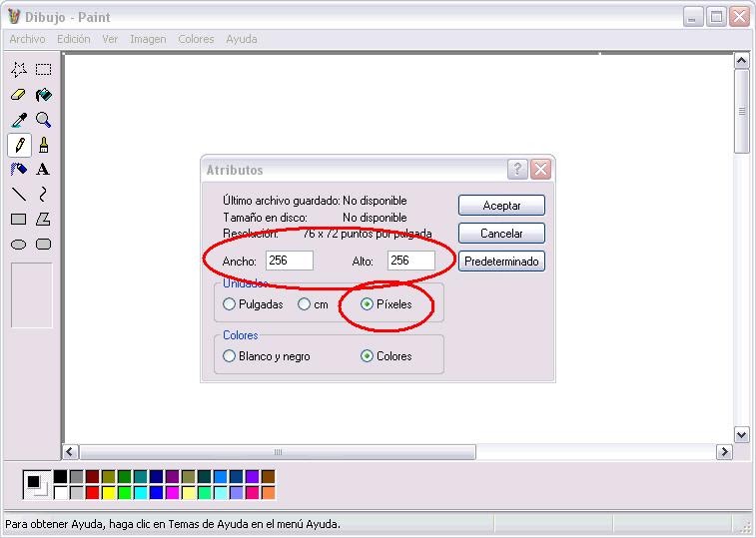Open the Archivo menu

pyautogui.click(x=28, y=39)
